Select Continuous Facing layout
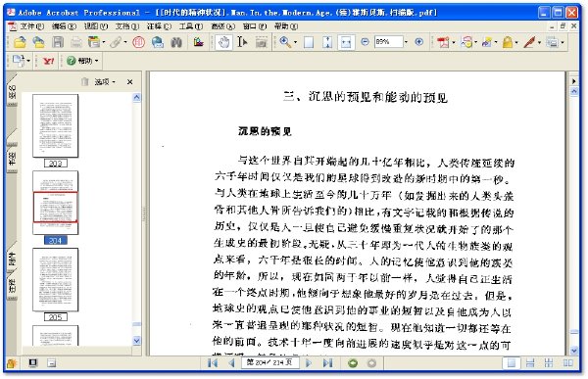The height and width of the screenshot is (379, 588). [x=549, y=363]
